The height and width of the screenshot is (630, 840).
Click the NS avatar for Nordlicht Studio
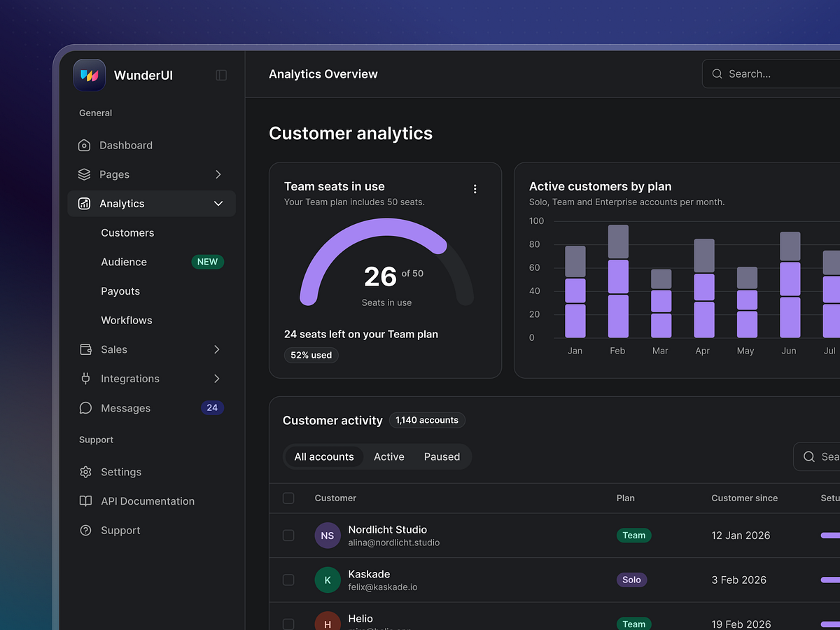(x=328, y=535)
